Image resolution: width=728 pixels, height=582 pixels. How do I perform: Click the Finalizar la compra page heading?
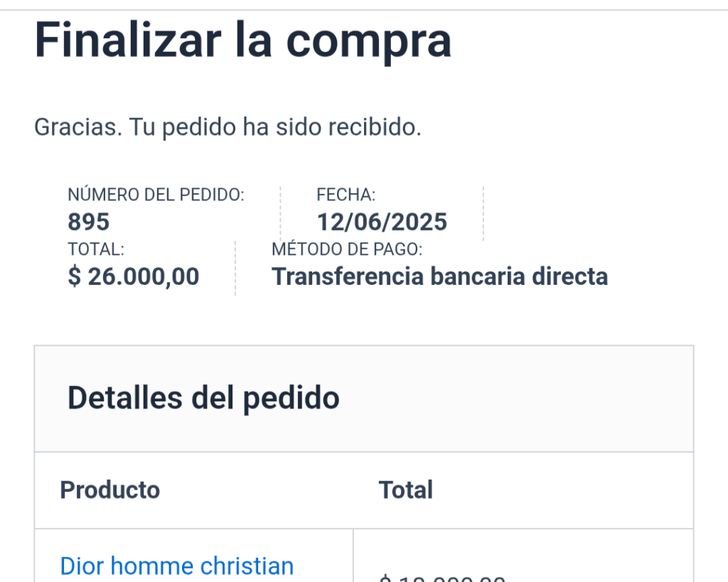click(242, 41)
